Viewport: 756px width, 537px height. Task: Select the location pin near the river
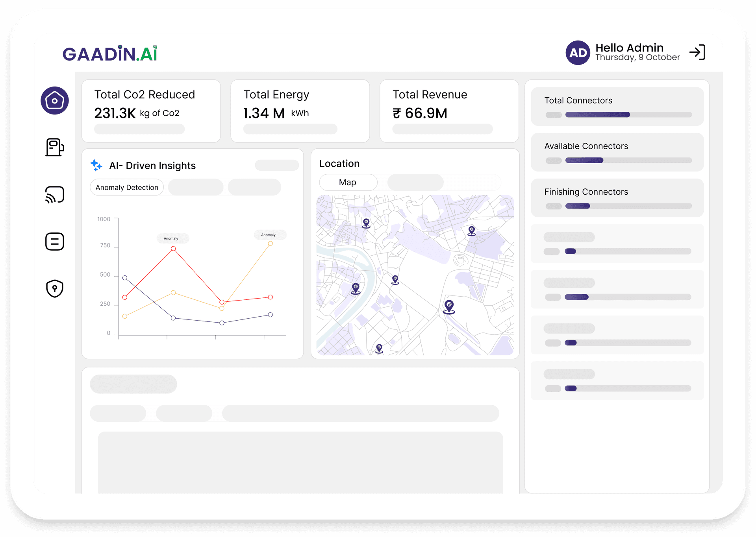pos(355,288)
